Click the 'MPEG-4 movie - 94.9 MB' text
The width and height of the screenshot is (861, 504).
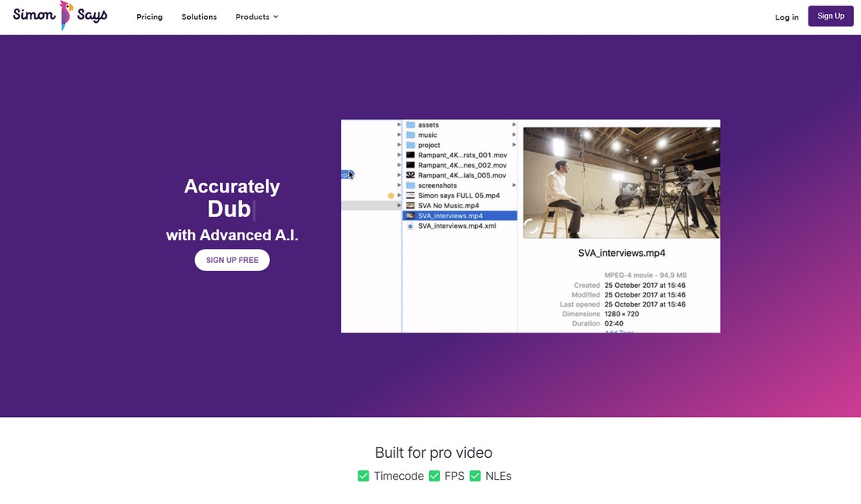tap(646, 275)
